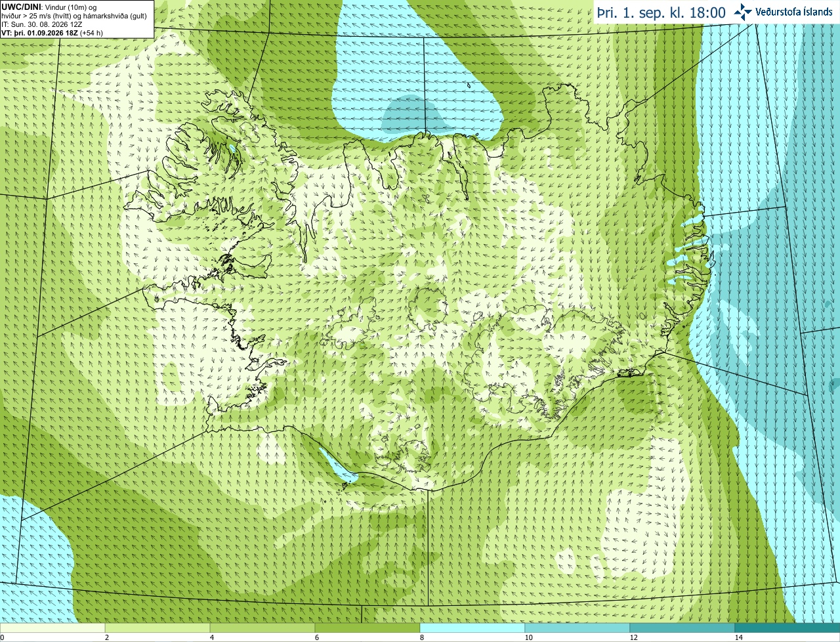Image resolution: width=840 pixels, height=642 pixels.
Task: Click the IT initialization time line in the info box
Action: click(43, 24)
